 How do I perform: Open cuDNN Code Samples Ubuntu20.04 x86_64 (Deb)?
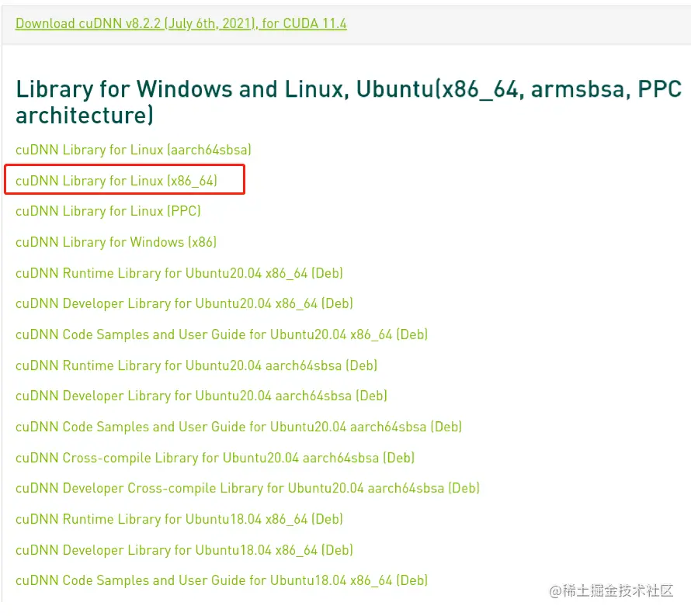[222, 334]
